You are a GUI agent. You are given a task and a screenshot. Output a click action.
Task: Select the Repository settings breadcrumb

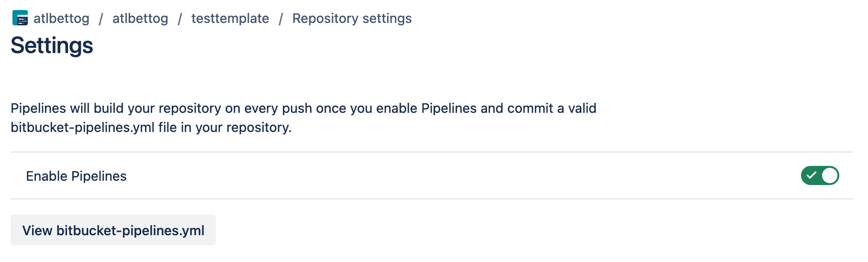(352, 18)
